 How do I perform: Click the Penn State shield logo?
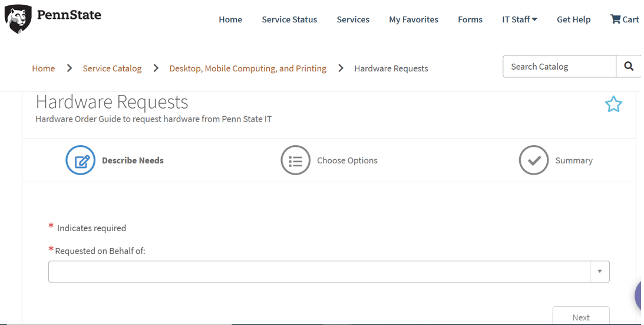pyautogui.click(x=18, y=19)
